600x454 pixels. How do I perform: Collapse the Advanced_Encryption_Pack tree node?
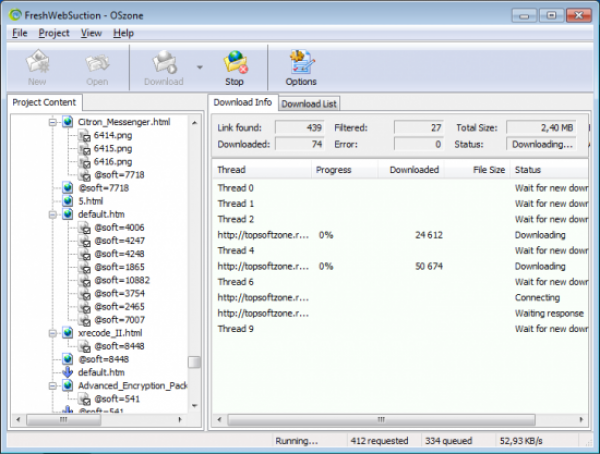pyautogui.click(x=53, y=385)
